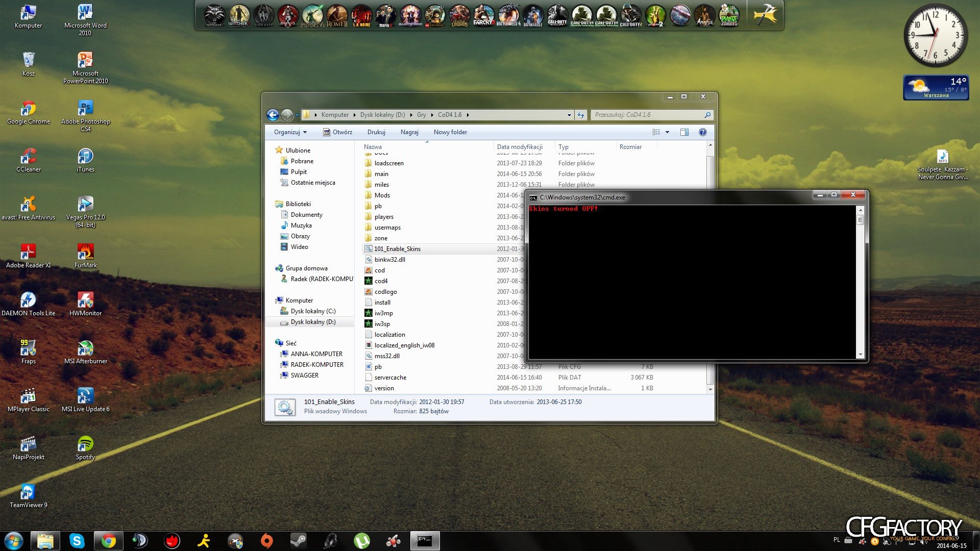Select the Mods folder in file list
This screenshot has width=980, height=551.
[382, 195]
